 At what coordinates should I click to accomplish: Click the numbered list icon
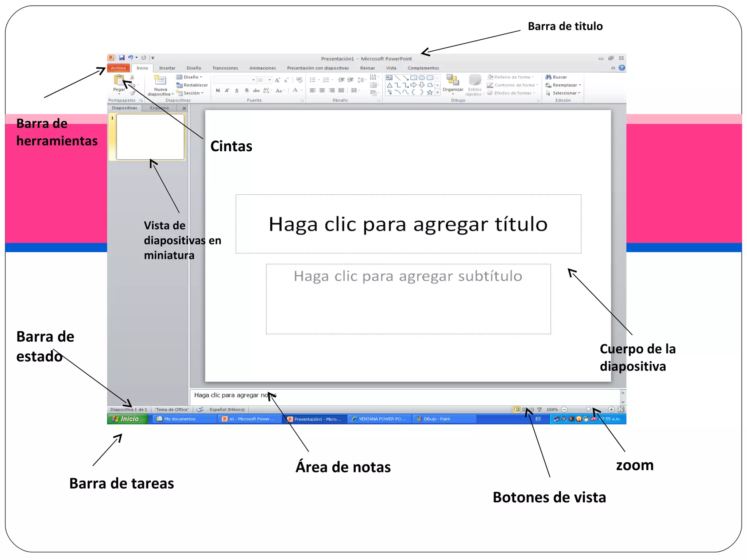[x=326, y=80]
